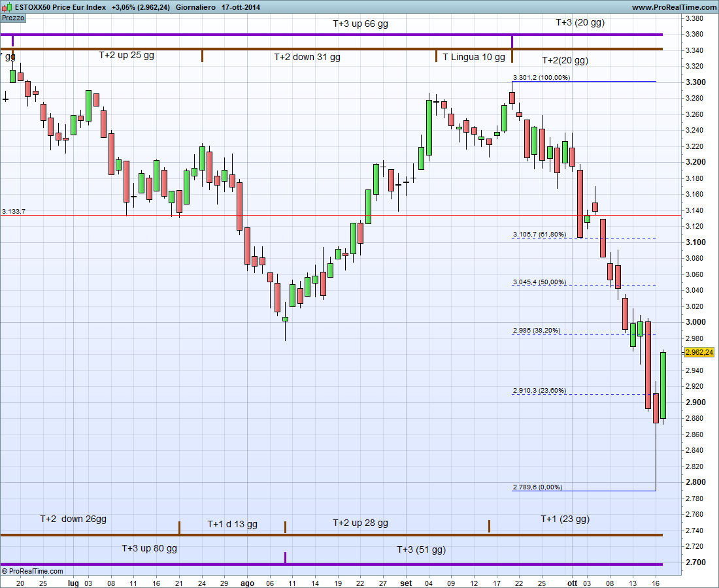
Task: Select the 'T+3 up 66 gg' cycle label
Action: pos(360,24)
